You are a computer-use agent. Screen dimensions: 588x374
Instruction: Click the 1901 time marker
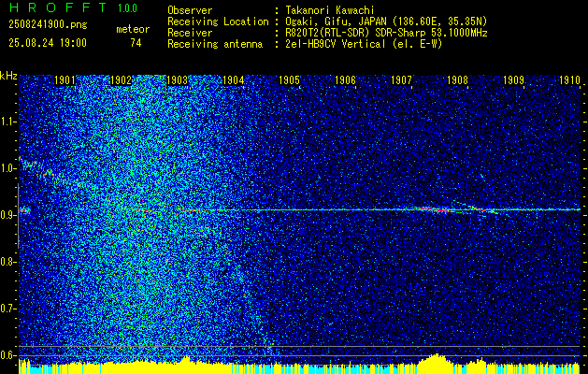pos(65,80)
